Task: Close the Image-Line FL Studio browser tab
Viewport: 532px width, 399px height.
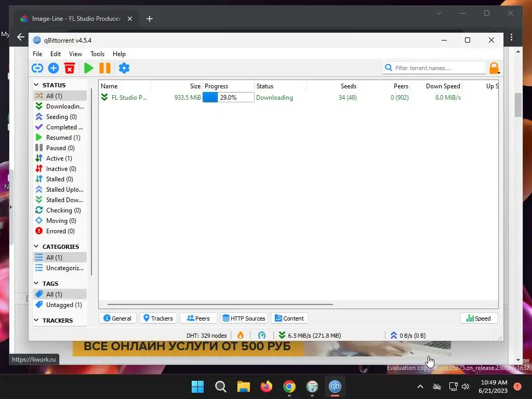Action: [129, 19]
